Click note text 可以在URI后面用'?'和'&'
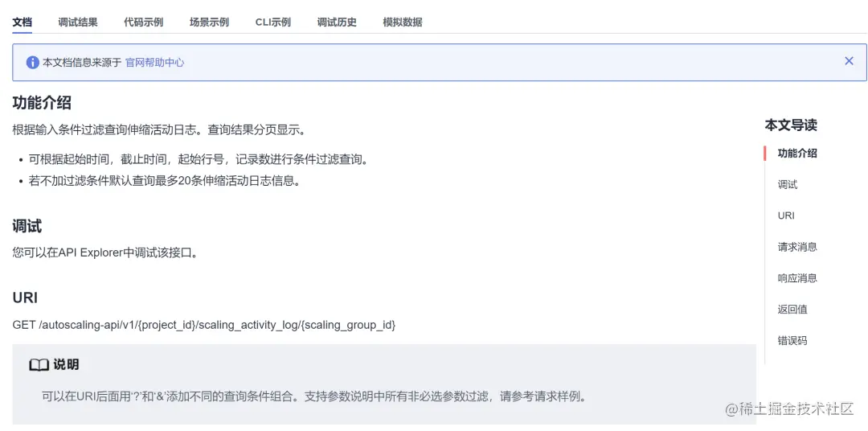The height and width of the screenshot is (431, 868). [x=314, y=396]
